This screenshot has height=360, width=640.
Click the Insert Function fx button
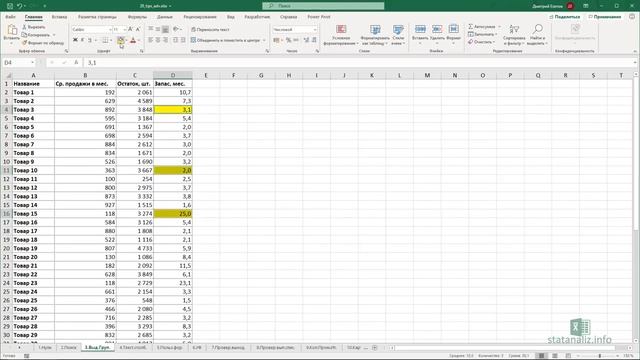point(76,62)
